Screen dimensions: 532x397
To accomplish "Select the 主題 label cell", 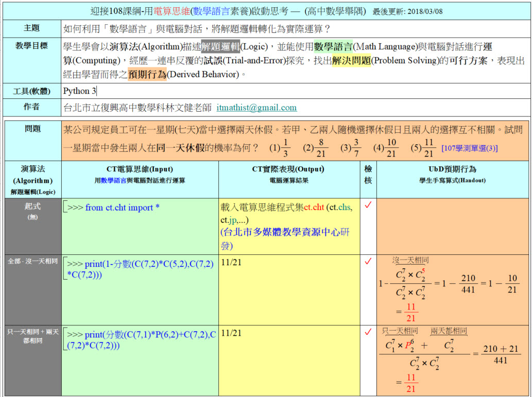I will point(32,28).
